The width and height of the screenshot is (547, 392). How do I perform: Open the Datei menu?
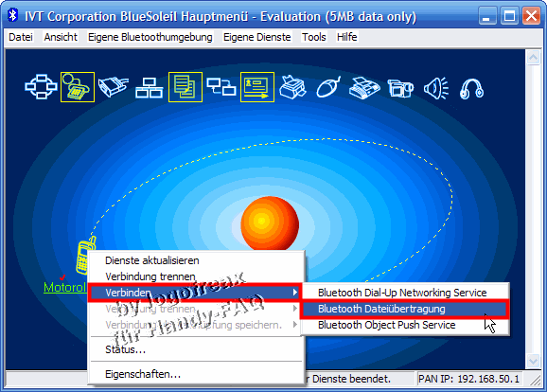tap(21, 37)
